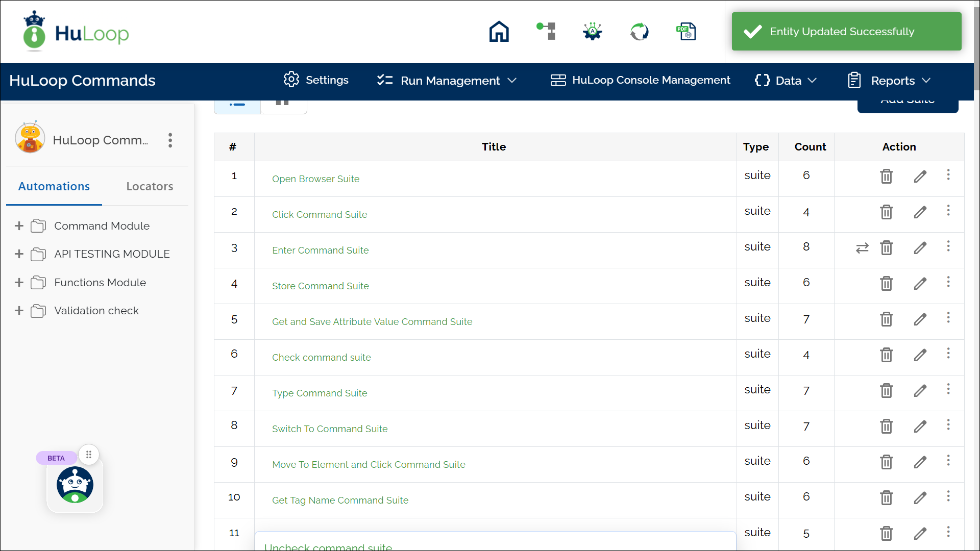Open the PDF settings icon

pyautogui.click(x=686, y=32)
